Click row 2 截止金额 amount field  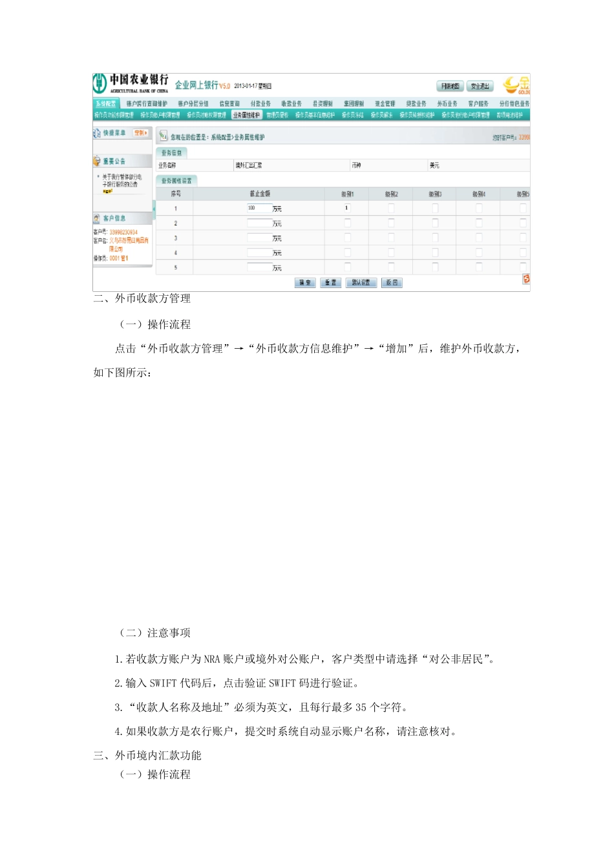pyautogui.click(x=259, y=223)
